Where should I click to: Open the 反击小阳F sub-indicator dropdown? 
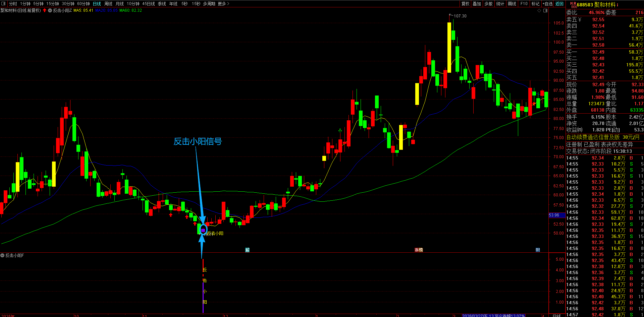click(2, 255)
